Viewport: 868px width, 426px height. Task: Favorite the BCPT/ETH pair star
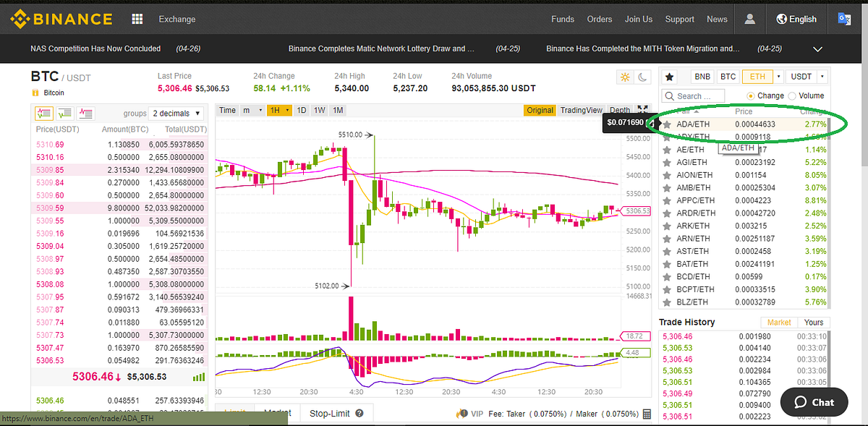click(667, 289)
